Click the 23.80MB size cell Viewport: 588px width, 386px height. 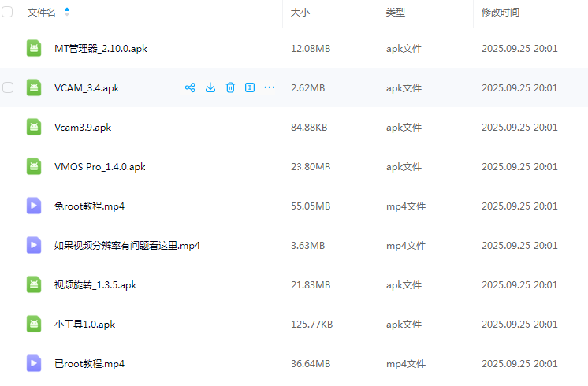click(311, 167)
